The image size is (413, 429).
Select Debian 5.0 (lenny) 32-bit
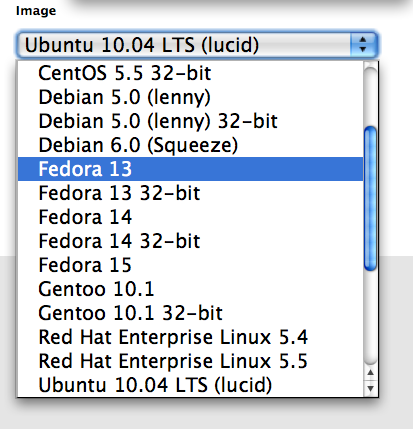190,121
